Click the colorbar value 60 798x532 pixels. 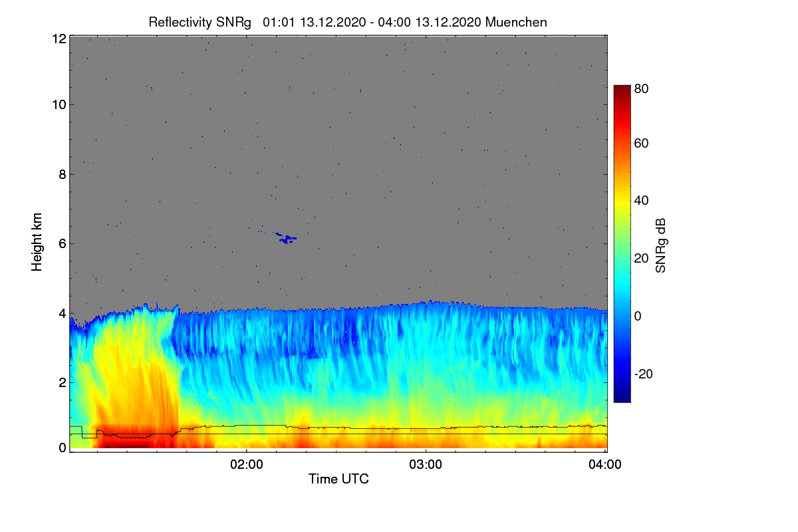point(641,143)
